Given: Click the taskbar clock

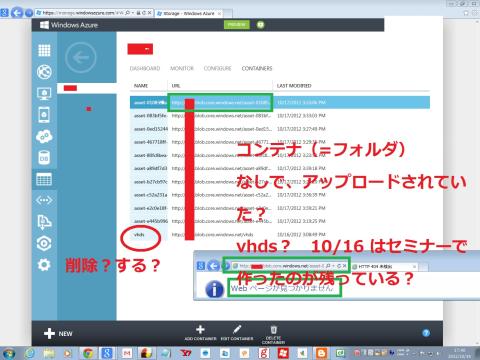Looking at the screenshot, I should [459, 353].
